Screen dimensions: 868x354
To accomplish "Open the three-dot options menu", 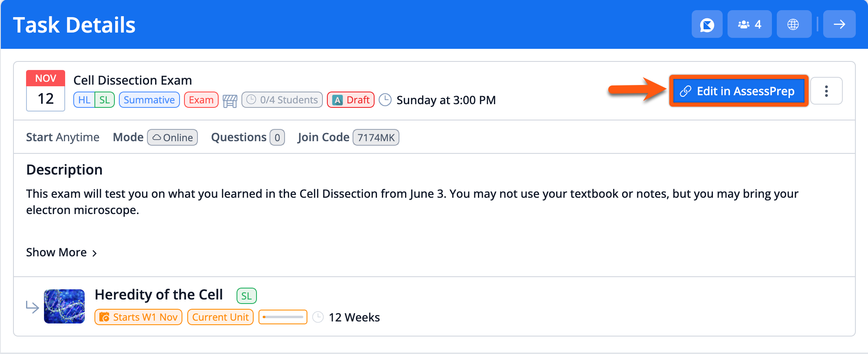I will click(x=826, y=91).
